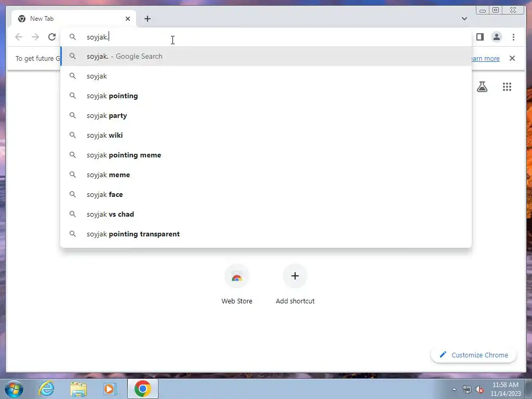The height and width of the screenshot is (399, 532).
Task: Choose suggestion 'soyjak meme'
Action: [x=266, y=175]
